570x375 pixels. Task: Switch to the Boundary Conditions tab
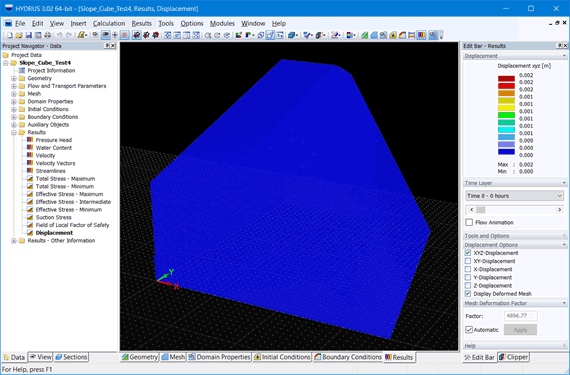(x=348, y=357)
